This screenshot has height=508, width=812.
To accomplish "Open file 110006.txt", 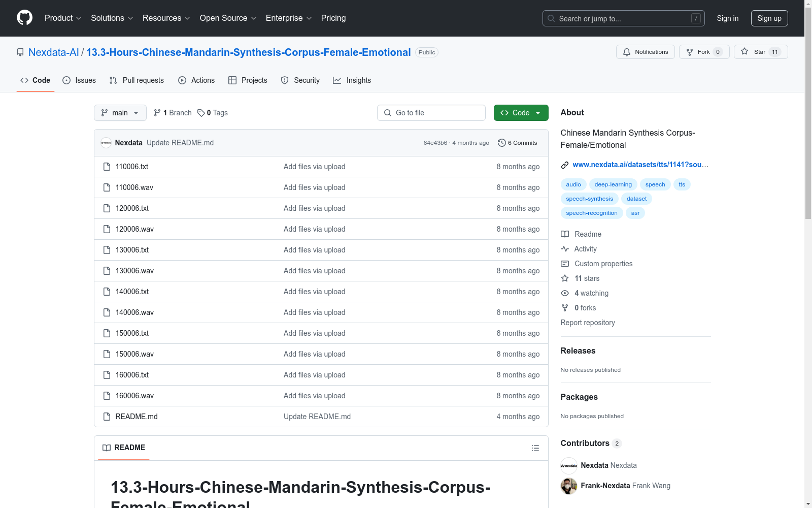I will click(132, 167).
